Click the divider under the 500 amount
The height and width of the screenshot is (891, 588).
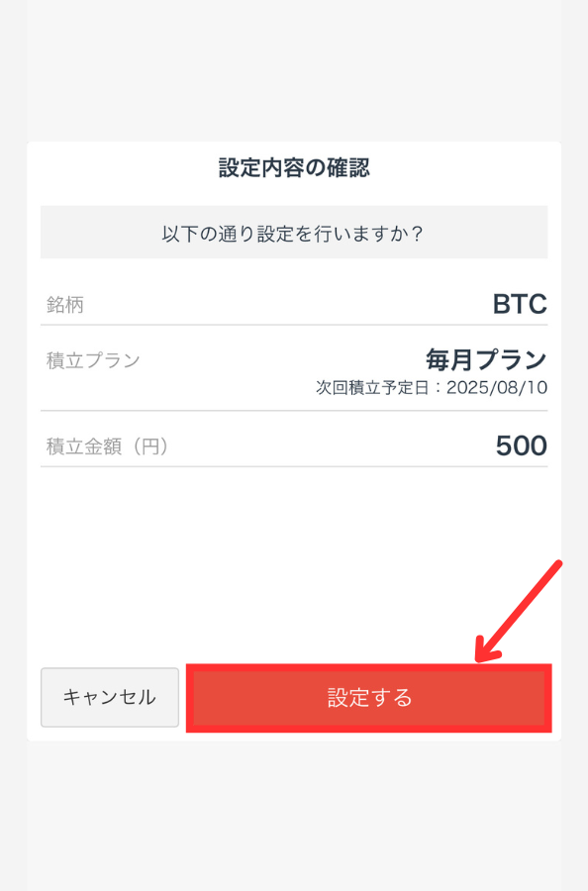pyautogui.click(x=294, y=468)
